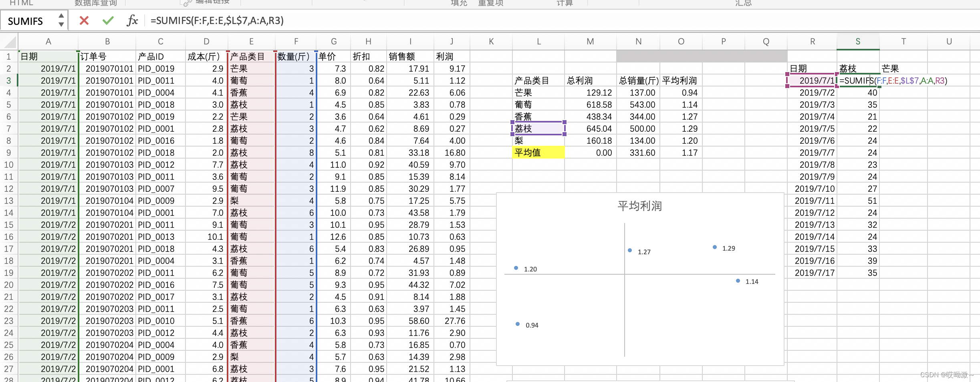
Task: Select the date cell 2019/7/10
Action: pyautogui.click(x=812, y=189)
